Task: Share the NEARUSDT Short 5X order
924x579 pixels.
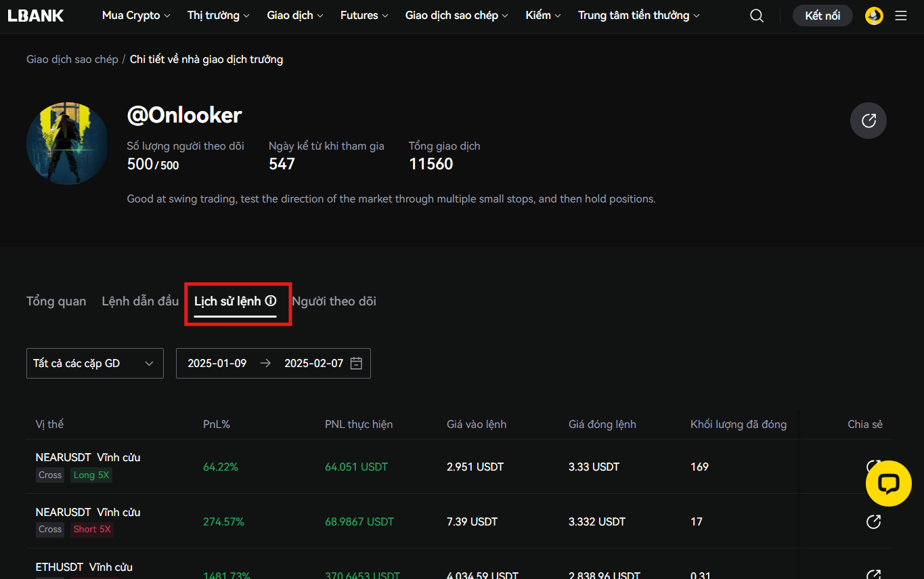Action: (873, 521)
